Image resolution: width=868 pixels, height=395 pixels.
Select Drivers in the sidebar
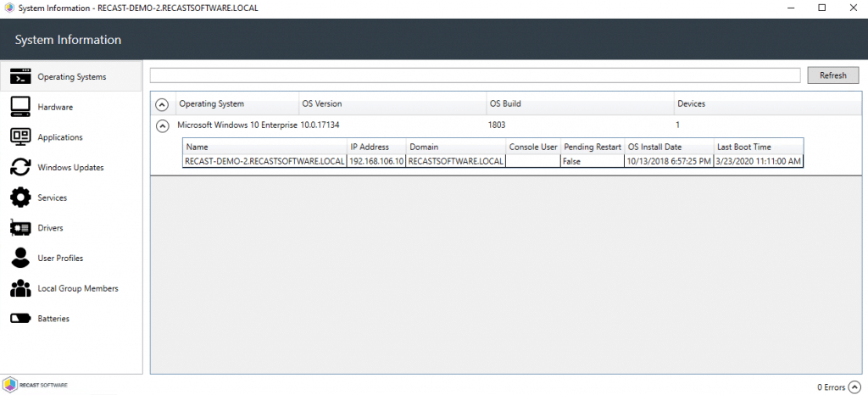[x=71, y=228]
